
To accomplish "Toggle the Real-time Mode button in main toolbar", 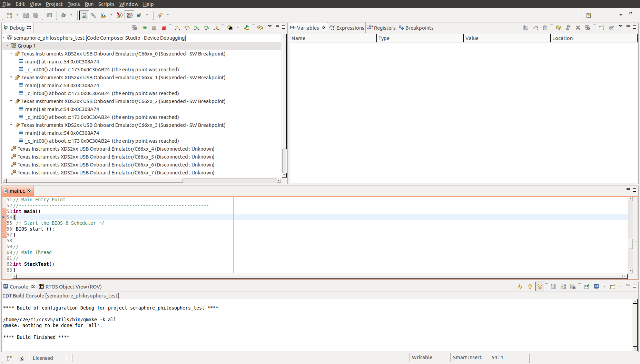I will 130,15.
